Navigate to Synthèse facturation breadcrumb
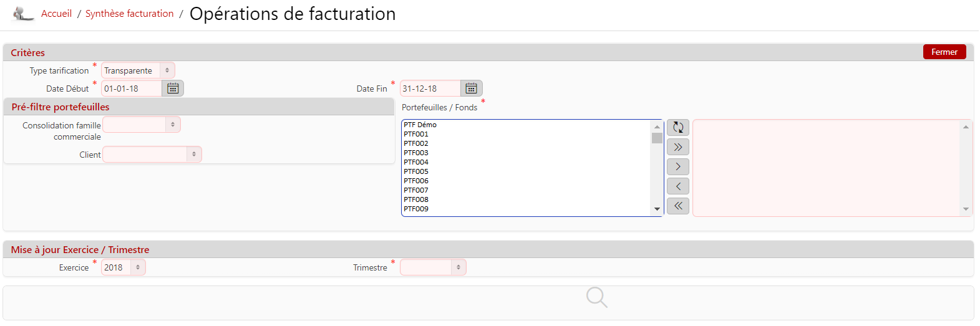The width and height of the screenshot is (980, 326). coord(129,14)
